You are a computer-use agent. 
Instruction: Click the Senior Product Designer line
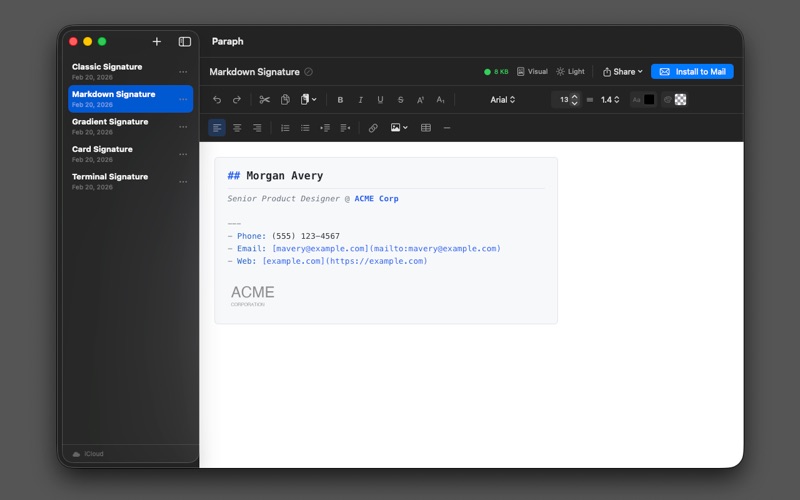click(313, 198)
